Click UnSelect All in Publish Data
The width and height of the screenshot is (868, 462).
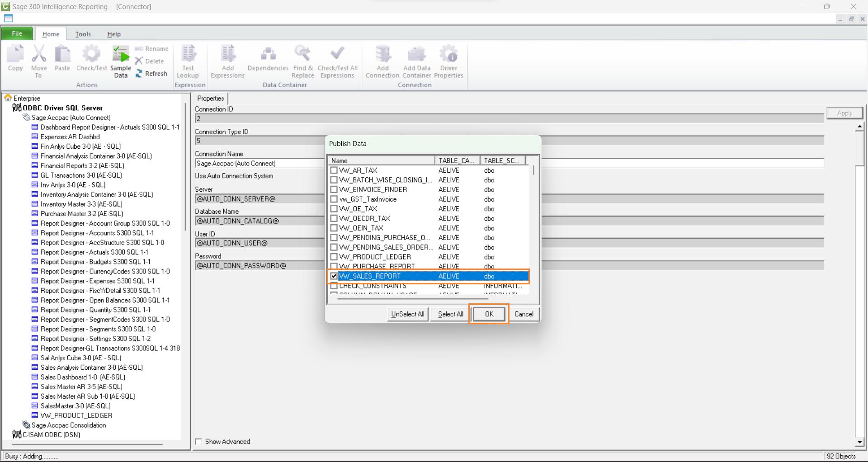pos(408,314)
